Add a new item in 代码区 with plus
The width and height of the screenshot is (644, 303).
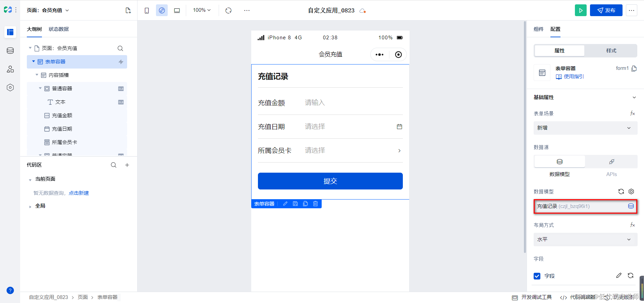pyautogui.click(x=127, y=165)
